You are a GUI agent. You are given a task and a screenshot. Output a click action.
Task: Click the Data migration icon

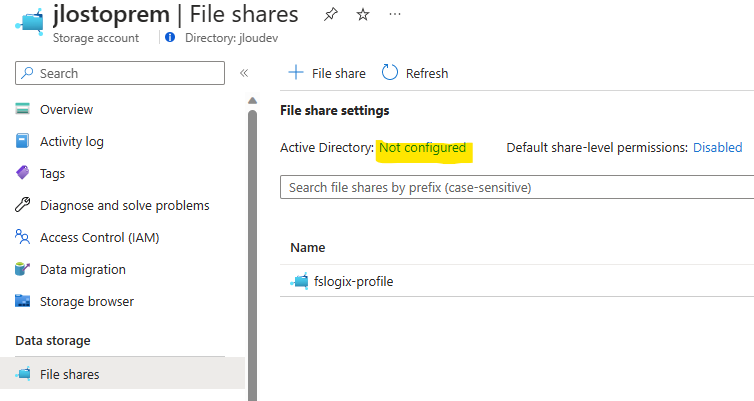23,269
